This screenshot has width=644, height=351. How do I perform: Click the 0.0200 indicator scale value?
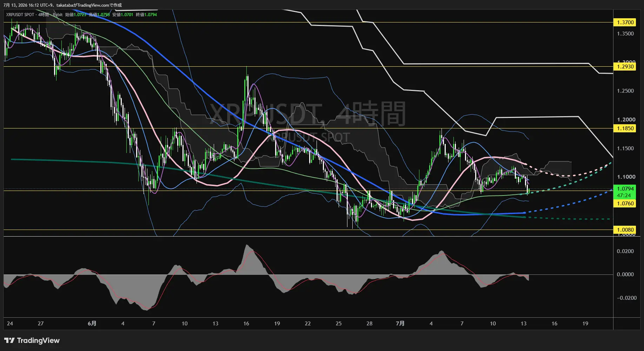pos(625,251)
